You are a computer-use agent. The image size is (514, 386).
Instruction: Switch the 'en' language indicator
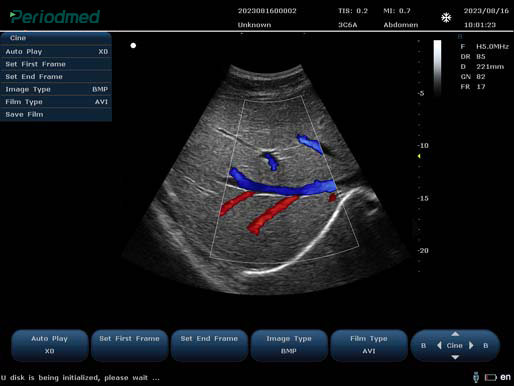point(505,377)
